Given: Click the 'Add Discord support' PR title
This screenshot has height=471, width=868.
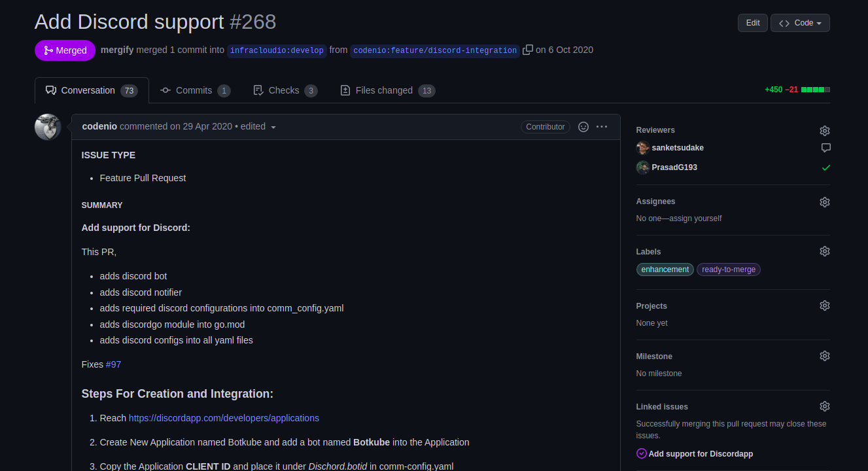Looking at the screenshot, I should [130, 22].
